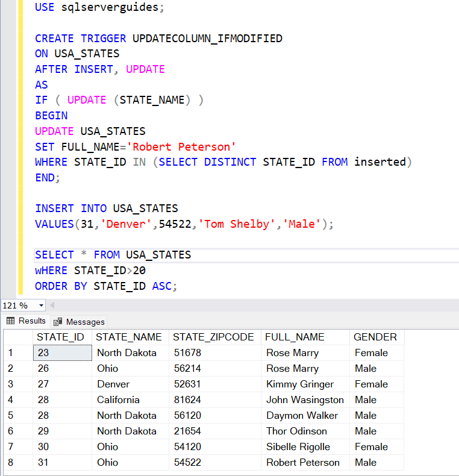Click the cell with STATE_ID 30
459x476 pixels.
[x=62, y=447]
